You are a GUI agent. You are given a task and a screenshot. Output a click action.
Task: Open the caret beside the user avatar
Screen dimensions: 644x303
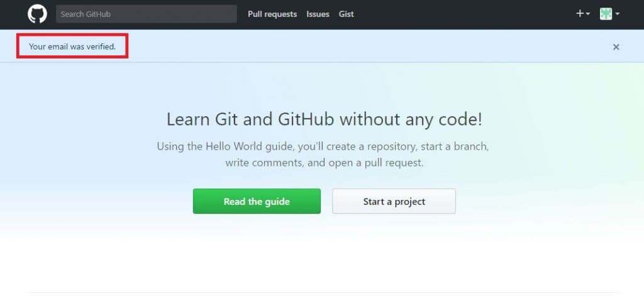(x=618, y=14)
